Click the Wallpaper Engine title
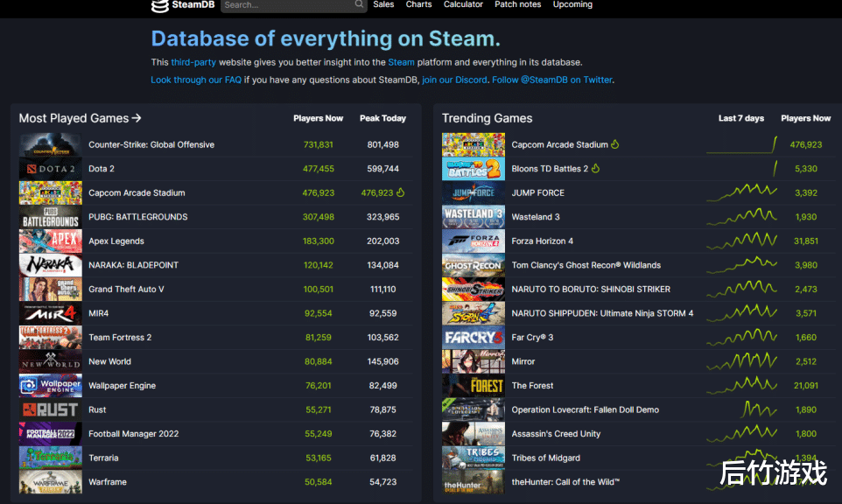This screenshot has height=504, width=842. [x=122, y=385]
